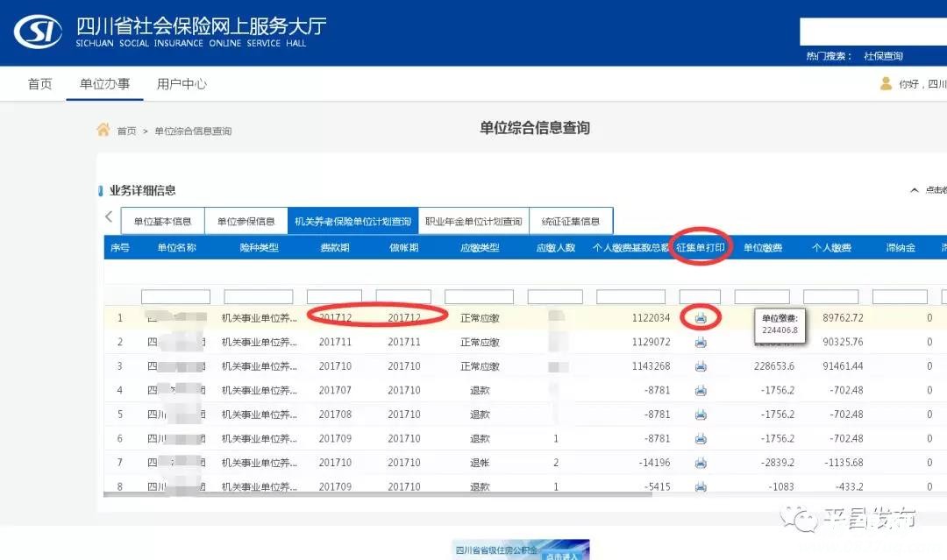Click the filter field under 做帐期
Image resolution: width=947 pixels, height=560 pixels.
(403, 296)
